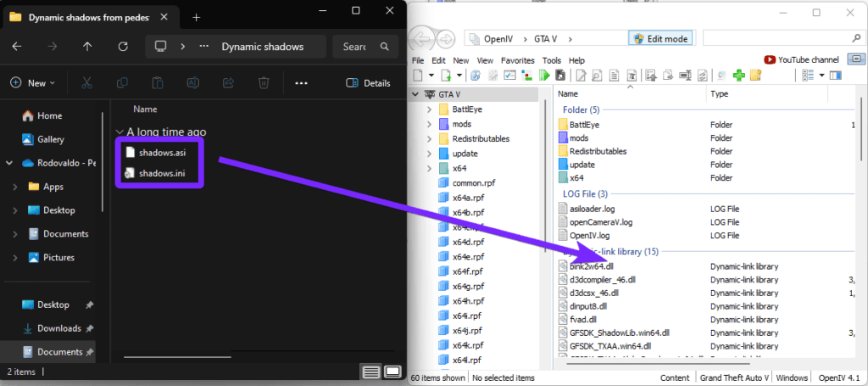Collapse the GTA V tree root in OpenIV
Viewport: 868px width, 386px height.
pyautogui.click(x=415, y=95)
